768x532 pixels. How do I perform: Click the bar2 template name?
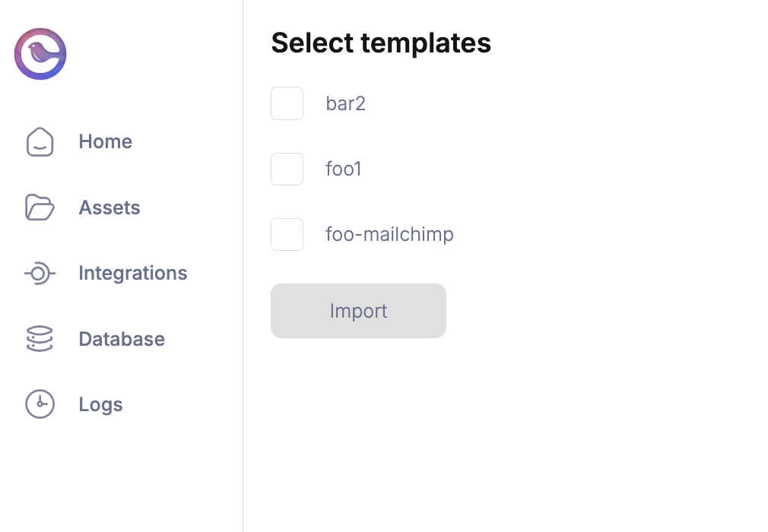[x=346, y=103]
